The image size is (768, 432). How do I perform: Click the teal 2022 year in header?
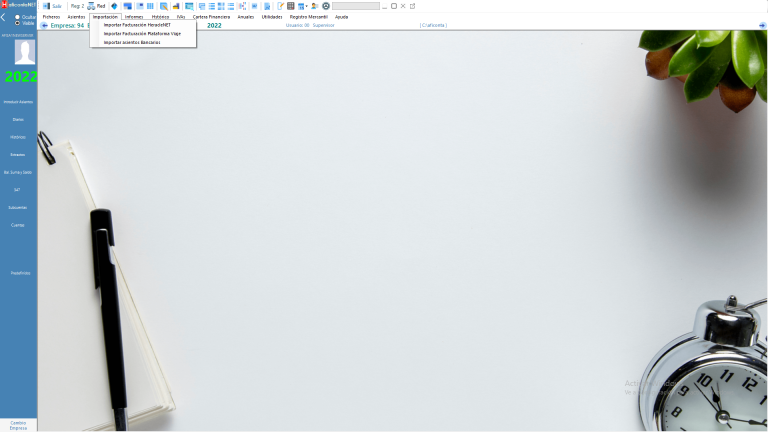point(214,25)
